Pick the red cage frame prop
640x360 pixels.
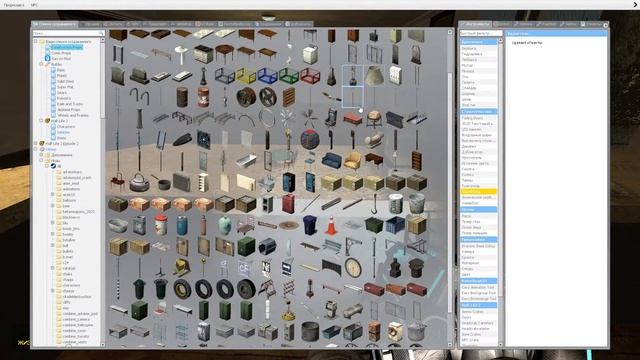click(310, 77)
